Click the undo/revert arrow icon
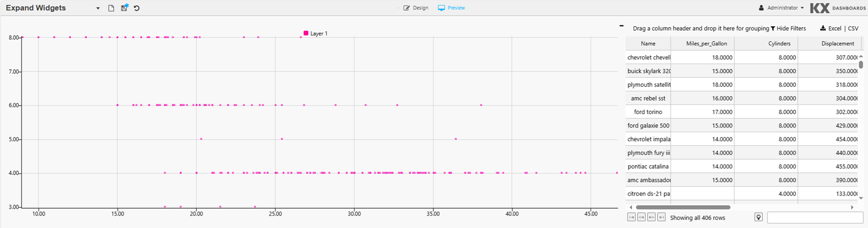 (137, 8)
